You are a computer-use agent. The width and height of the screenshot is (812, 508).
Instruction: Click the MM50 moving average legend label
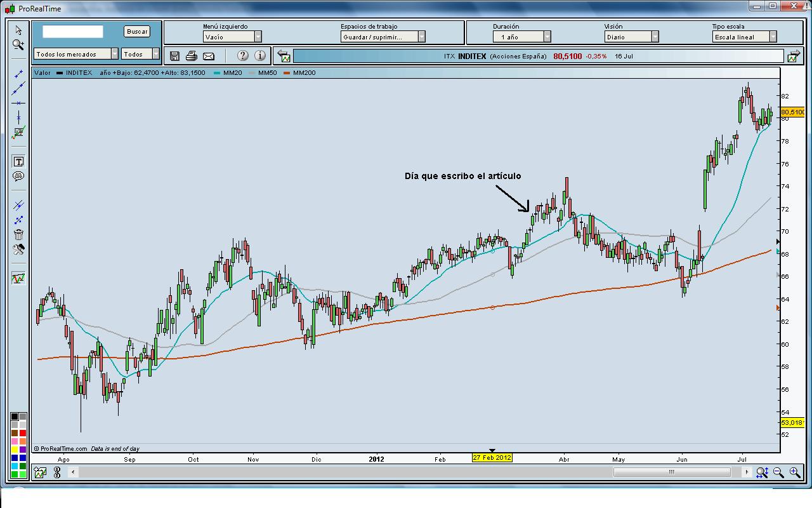[x=266, y=73]
